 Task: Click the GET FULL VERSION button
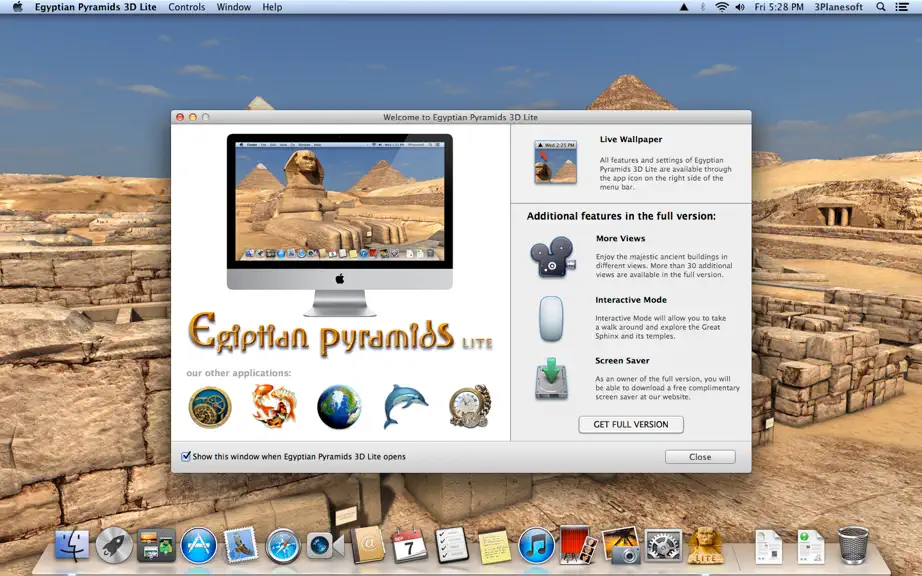click(631, 424)
